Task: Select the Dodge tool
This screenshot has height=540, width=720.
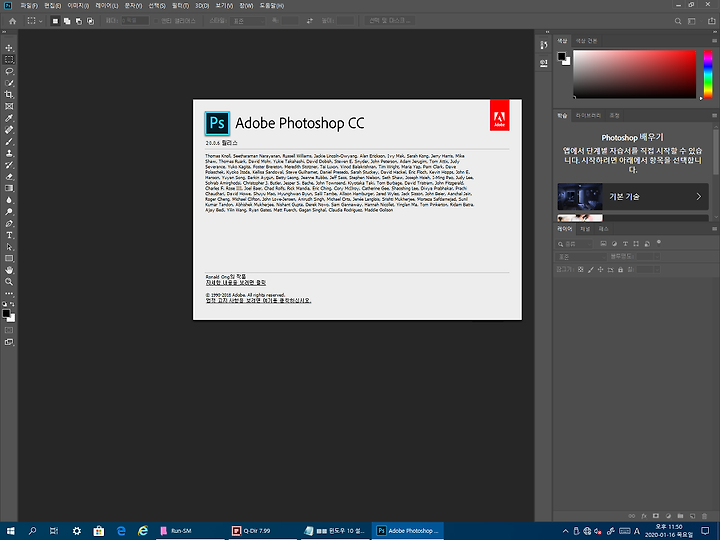Action: pos(9,212)
